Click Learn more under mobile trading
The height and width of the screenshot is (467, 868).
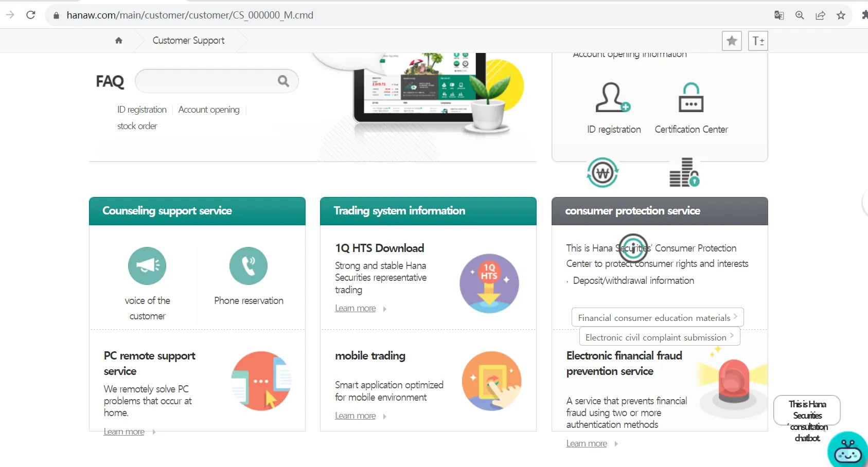[x=356, y=416]
